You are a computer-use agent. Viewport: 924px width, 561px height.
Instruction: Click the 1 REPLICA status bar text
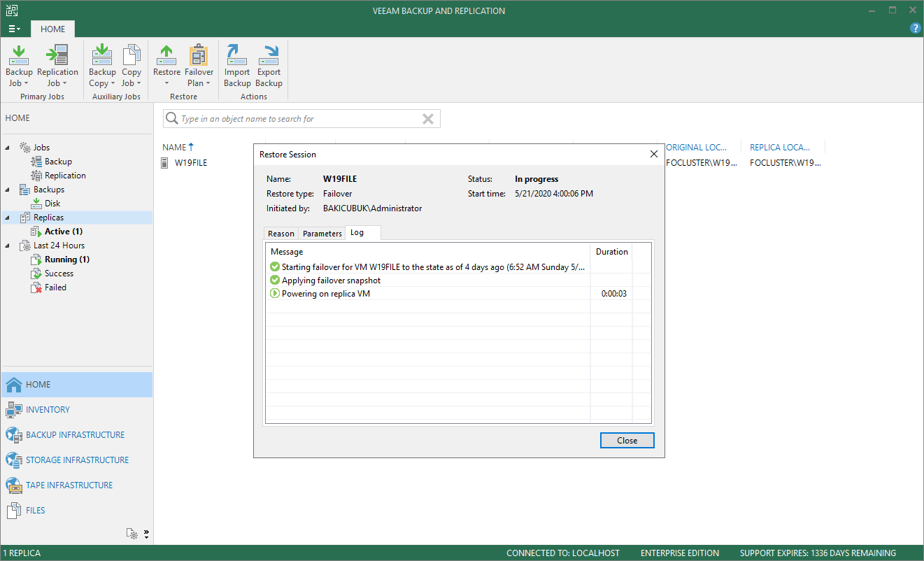tap(22, 553)
